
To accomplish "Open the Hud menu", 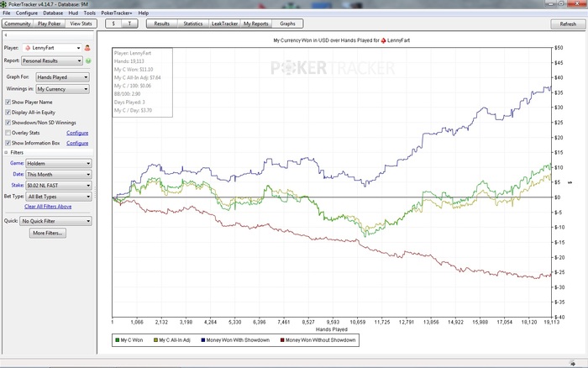I will click(73, 13).
